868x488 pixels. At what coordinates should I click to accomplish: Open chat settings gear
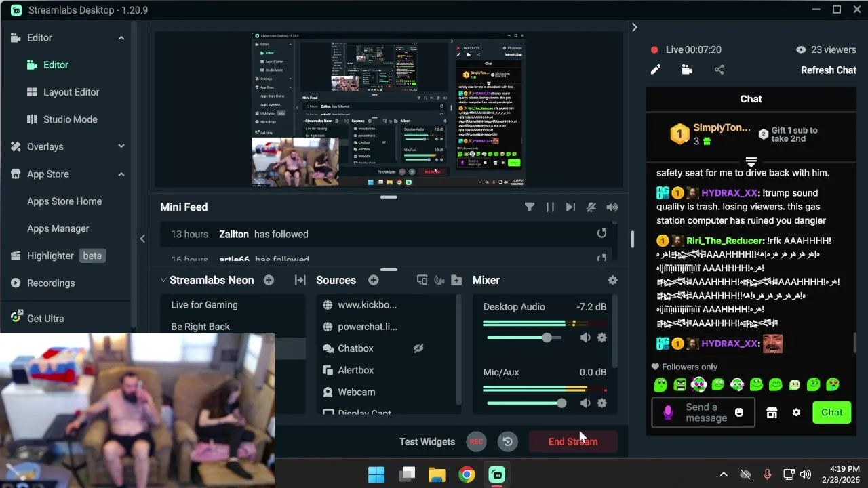click(797, 412)
